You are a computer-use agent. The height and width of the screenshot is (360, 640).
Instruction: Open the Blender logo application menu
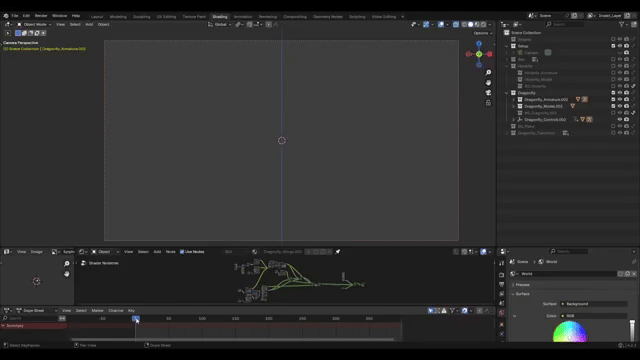click(6, 16)
